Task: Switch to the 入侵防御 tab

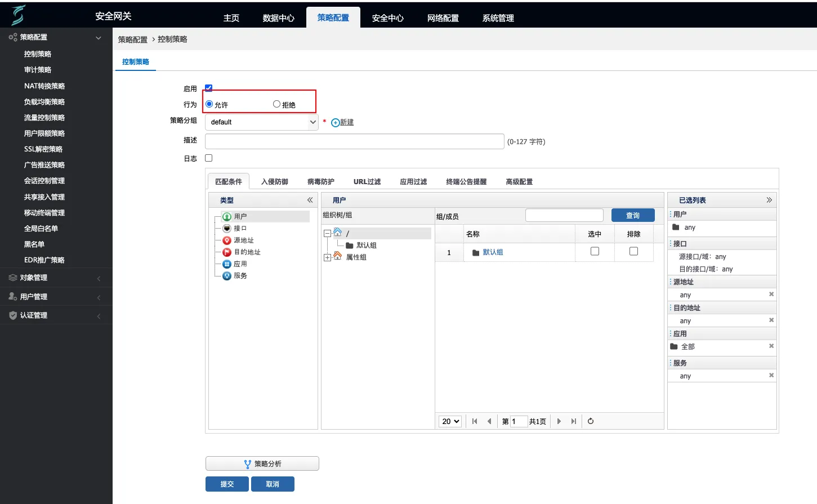Action: (x=275, y=181)
